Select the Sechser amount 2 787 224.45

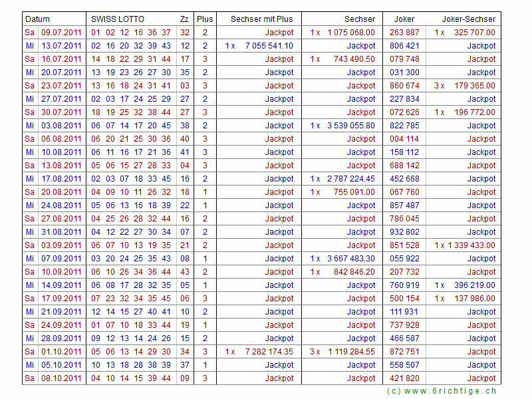coord(350,179)
